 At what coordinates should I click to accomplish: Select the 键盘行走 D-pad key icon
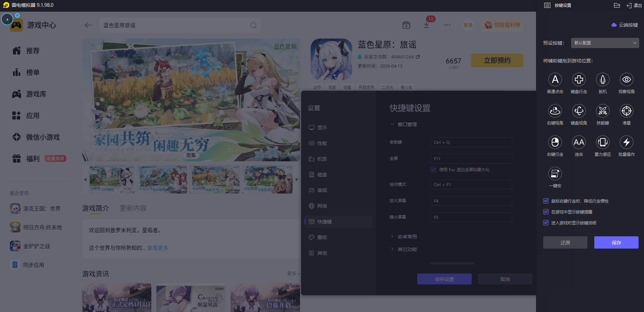(x=579, y=79)
